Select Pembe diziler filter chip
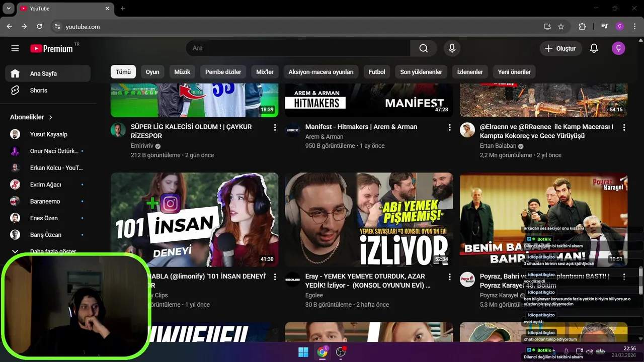The height and width of the screenshot is (362, 644). 223,72
